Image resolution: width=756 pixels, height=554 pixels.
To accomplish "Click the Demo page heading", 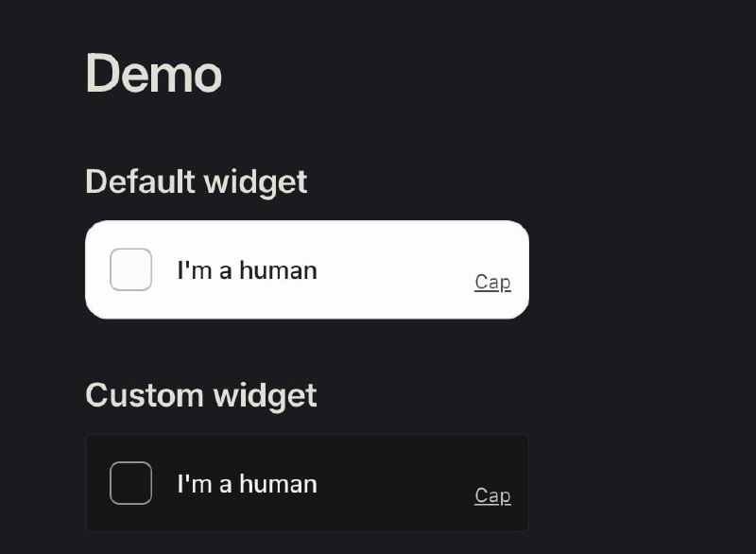I will click(x=153, y=74).
